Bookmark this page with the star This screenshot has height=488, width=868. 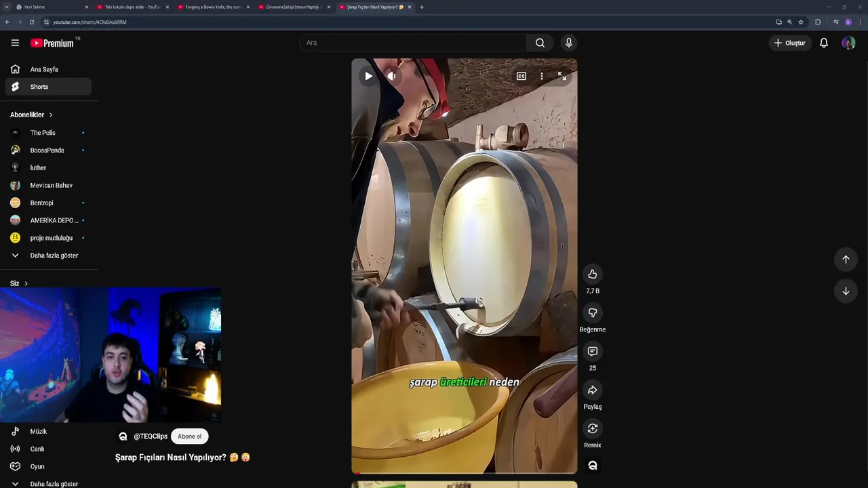(801, 22)
